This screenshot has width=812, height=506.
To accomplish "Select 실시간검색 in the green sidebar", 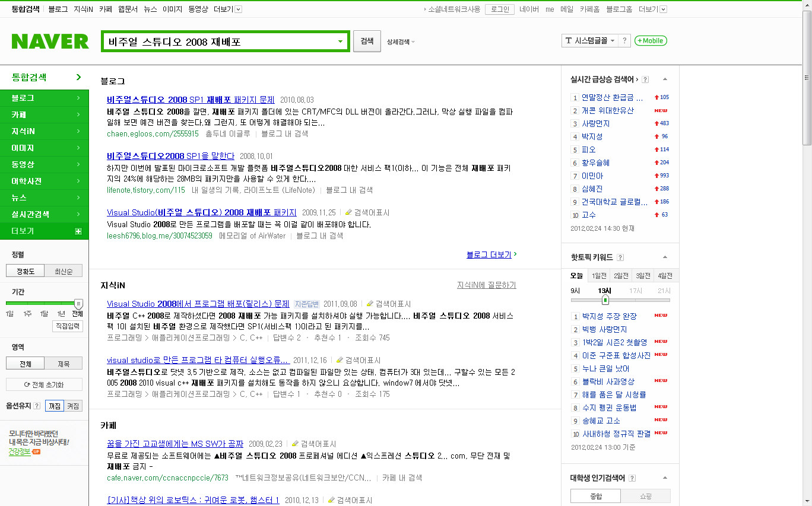I will click(45, 214).
